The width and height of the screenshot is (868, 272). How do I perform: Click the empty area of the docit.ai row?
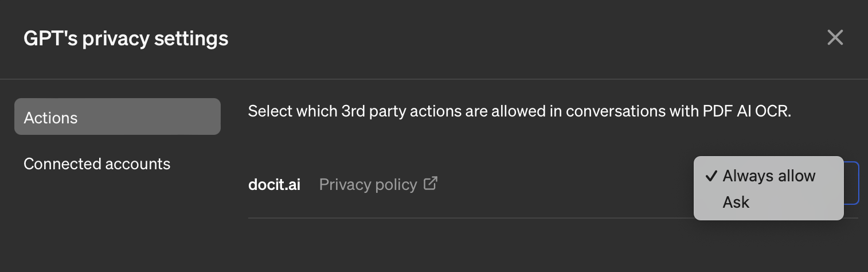coord(562,185)
